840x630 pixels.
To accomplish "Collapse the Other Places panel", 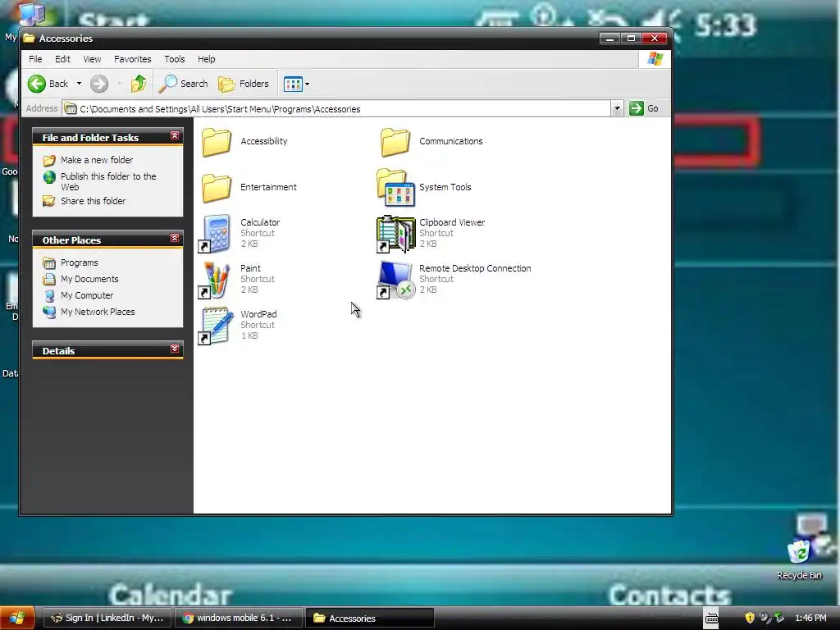I will tap(175, 239).
